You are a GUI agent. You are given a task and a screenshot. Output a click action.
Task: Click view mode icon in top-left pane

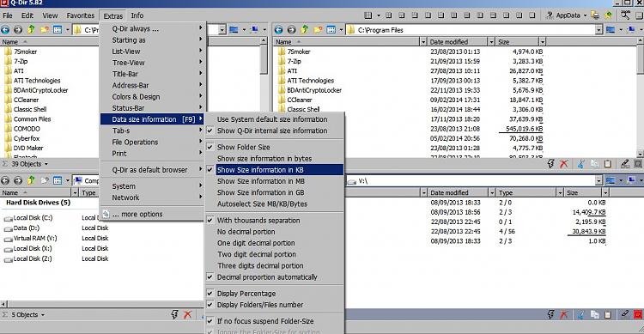[58, 29]
